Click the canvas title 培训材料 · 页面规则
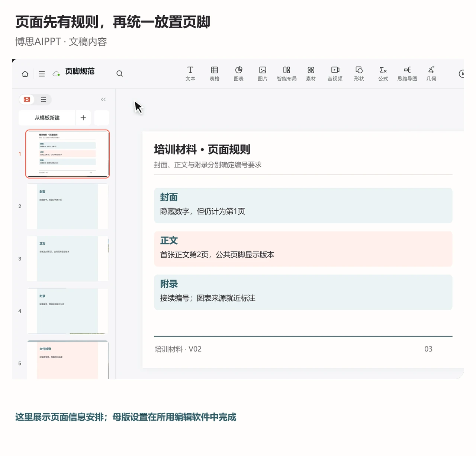 [x=202, y=150]
